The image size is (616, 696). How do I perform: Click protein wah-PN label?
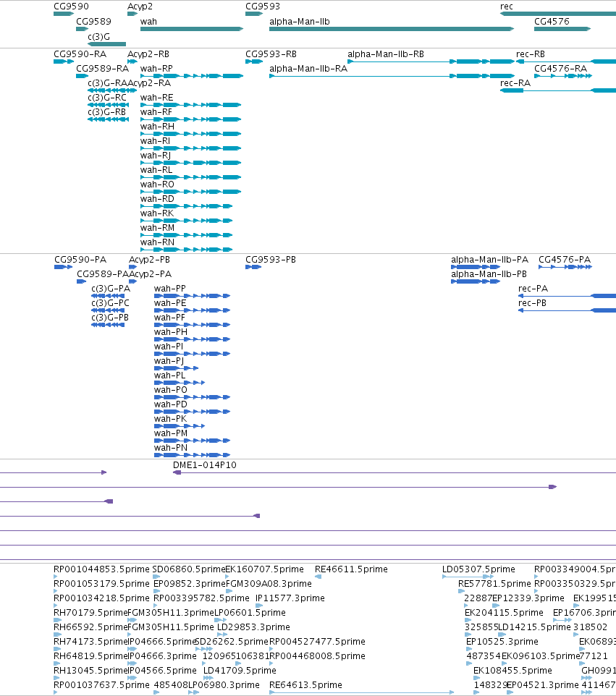point(171,448)
